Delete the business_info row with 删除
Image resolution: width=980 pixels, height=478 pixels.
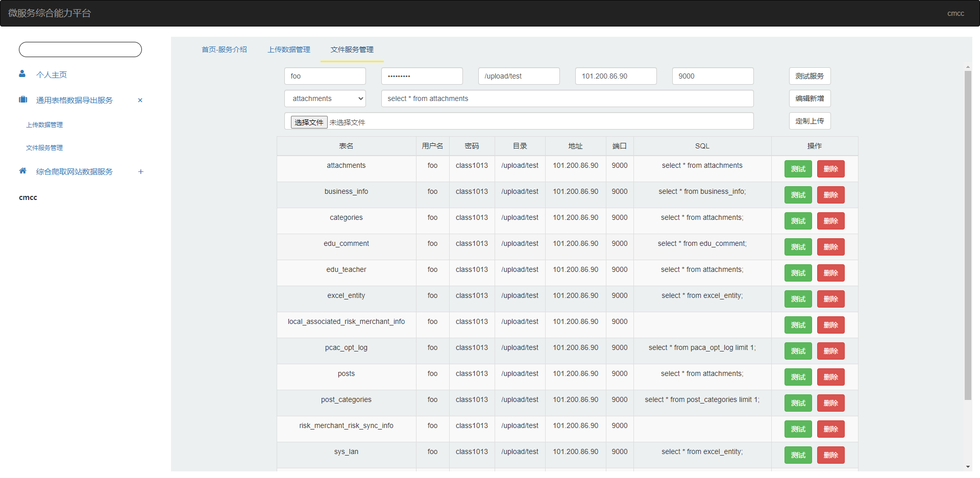(x=831, y=195)
